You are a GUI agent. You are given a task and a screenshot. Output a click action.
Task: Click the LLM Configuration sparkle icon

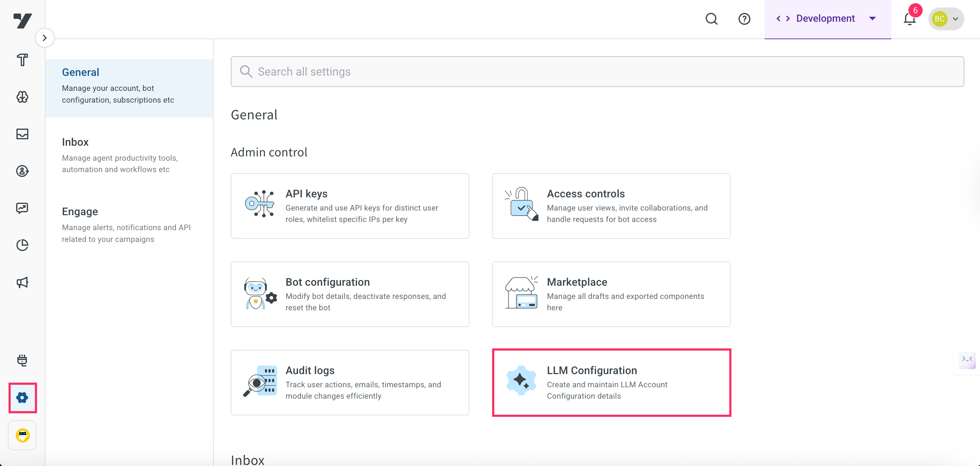point(521,380)
